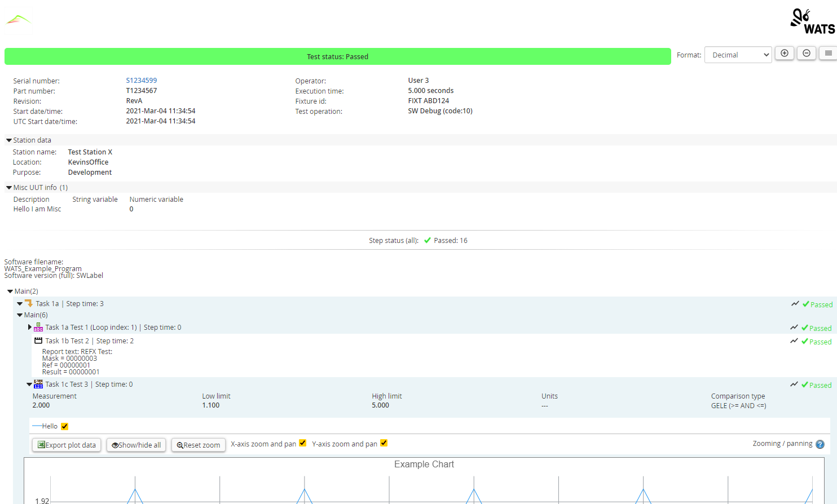Click the zoom-in plus icon near Format

point(785,52)
